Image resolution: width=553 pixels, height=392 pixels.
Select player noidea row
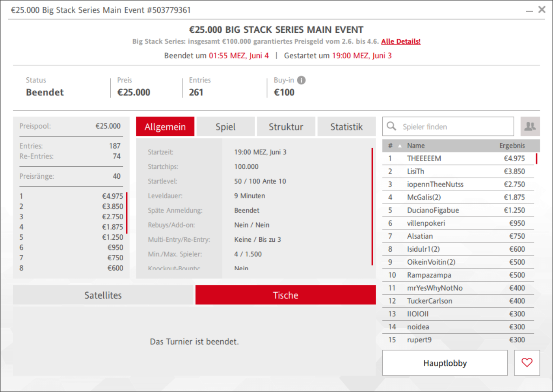(x=458, y=327)
